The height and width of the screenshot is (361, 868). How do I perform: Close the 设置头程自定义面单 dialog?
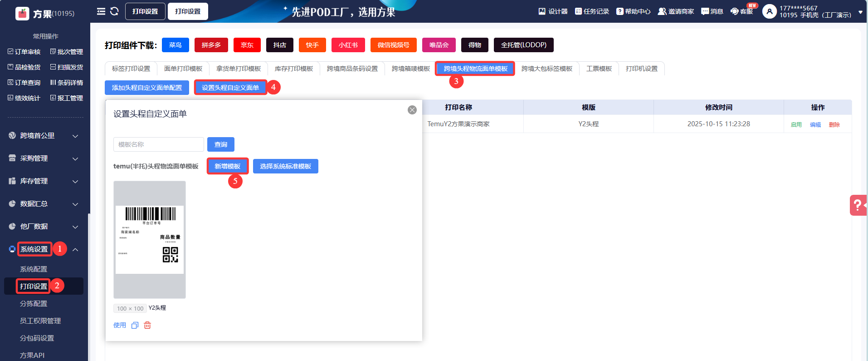click(x=412, y=110)
